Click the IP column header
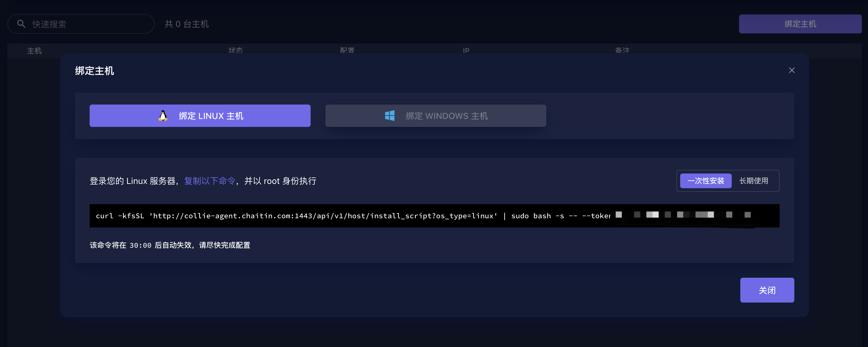The image size is (868, 347). pyautogui.click(x=466, y=51)
